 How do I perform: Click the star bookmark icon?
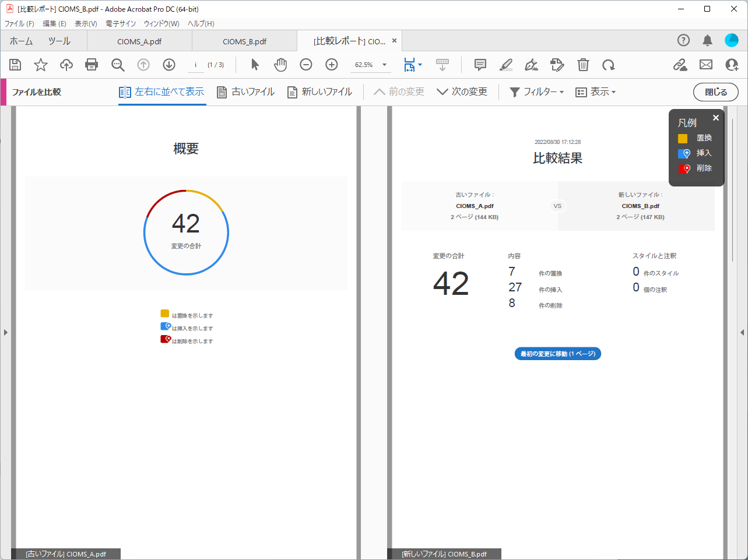(41, 65)
